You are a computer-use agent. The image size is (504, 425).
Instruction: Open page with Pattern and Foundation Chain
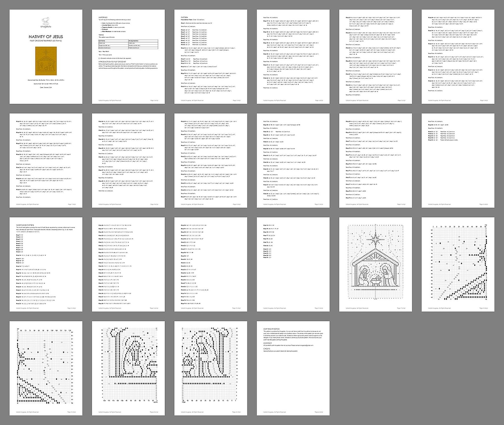point(211,56)
